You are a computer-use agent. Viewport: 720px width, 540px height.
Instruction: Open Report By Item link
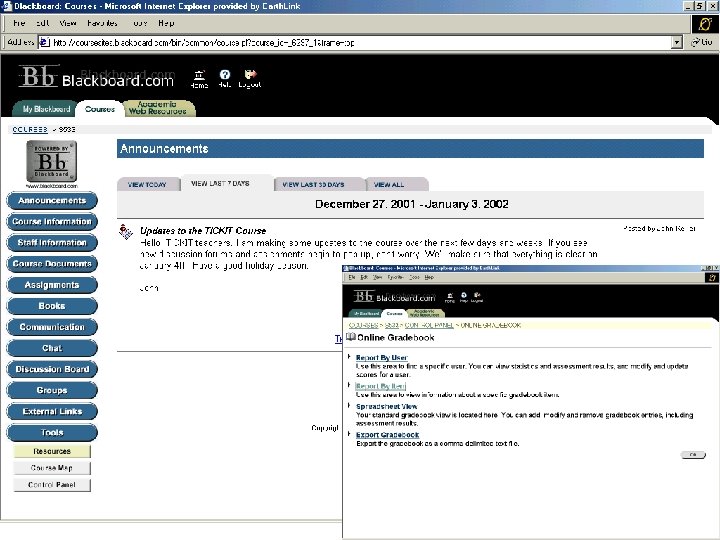coord(380,386)
